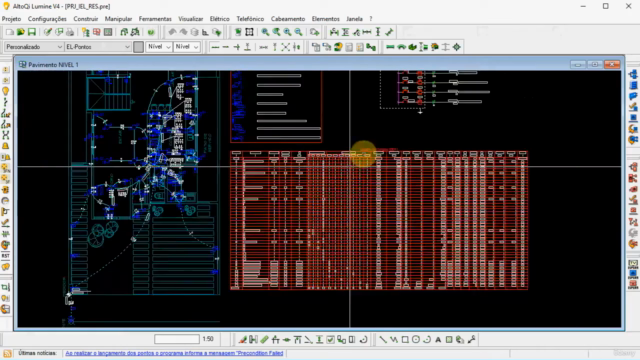Open the Cabeamento menu
The image size is (640, 360).
tap(288, 19)
